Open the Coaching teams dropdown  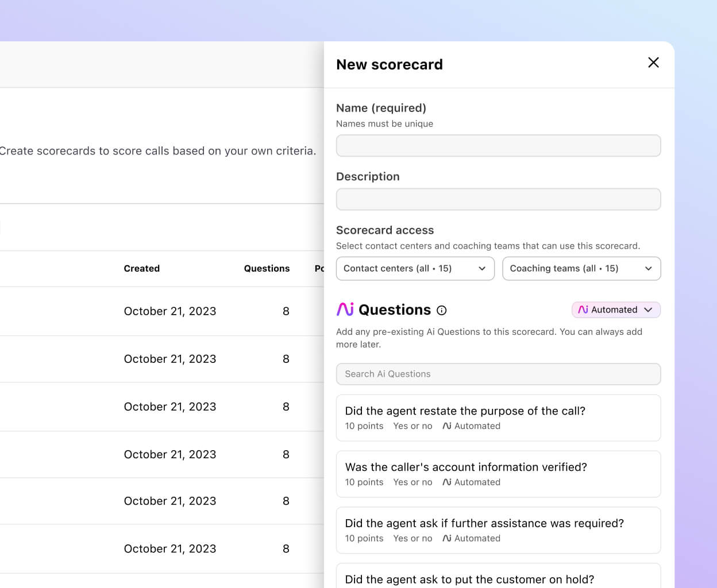581,268
